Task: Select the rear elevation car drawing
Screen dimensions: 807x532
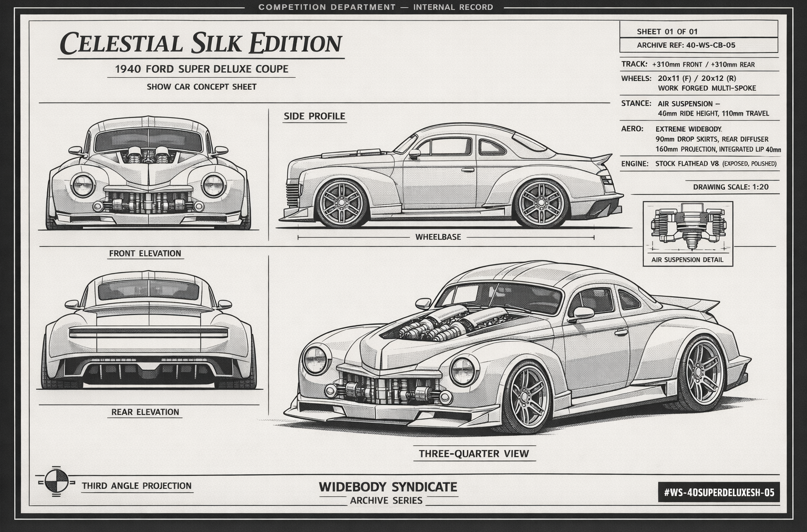Action: (x=149, y=329)
